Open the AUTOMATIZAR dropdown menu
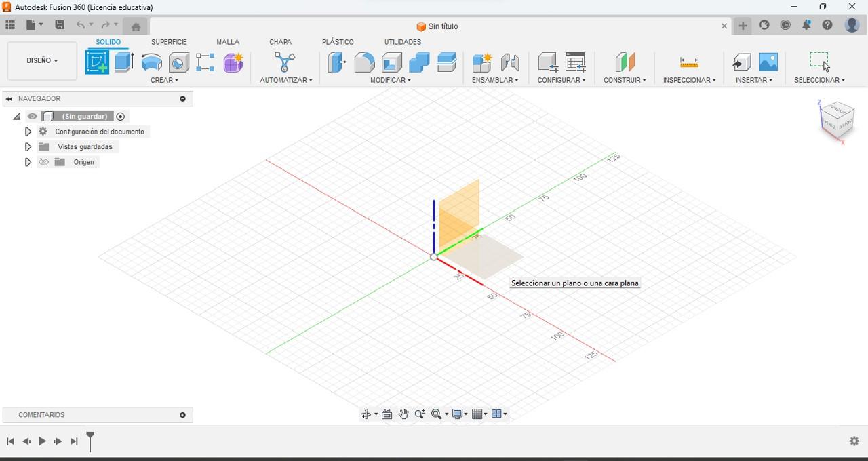The width and height of the screenshot is (868, 461). coord(286,80)
